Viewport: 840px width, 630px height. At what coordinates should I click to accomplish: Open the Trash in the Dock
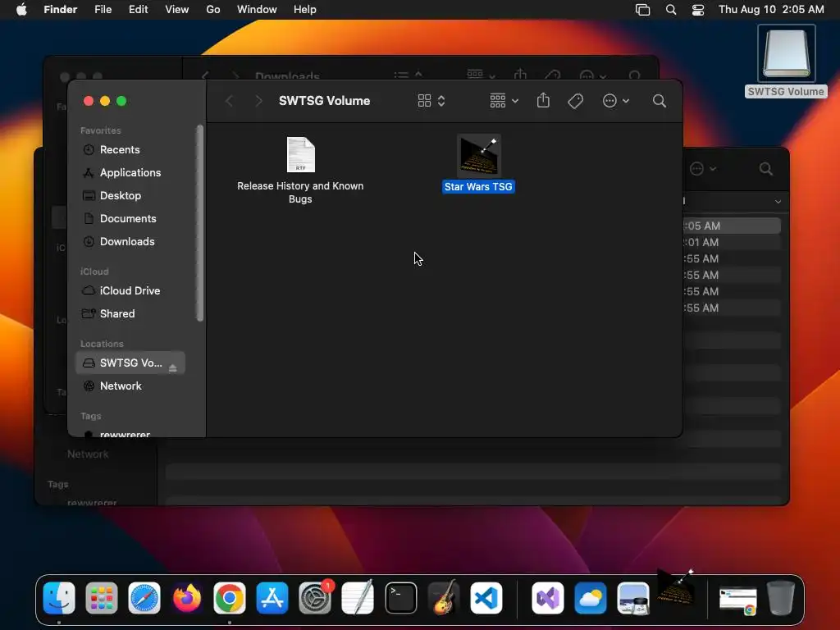click(781, 597)
